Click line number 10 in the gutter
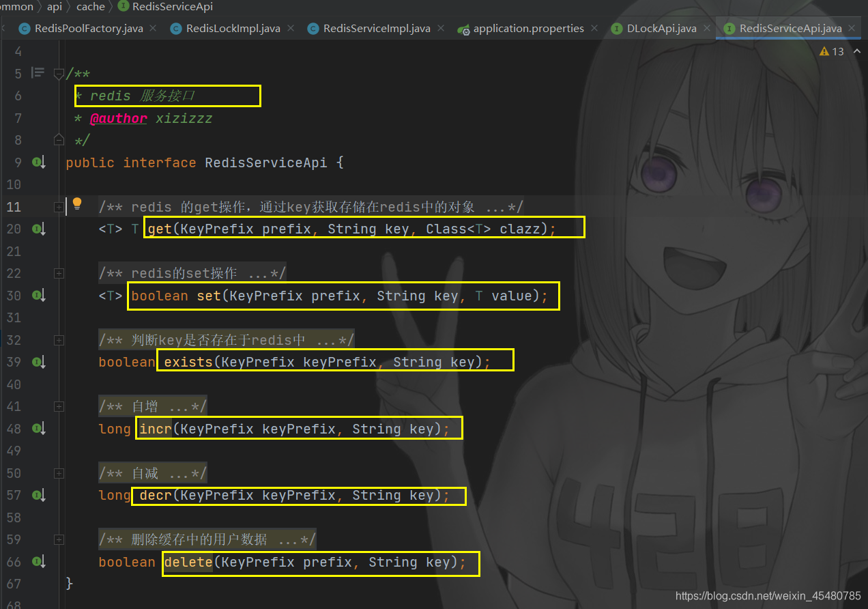The image size is (868, 609). click(14, 184)
